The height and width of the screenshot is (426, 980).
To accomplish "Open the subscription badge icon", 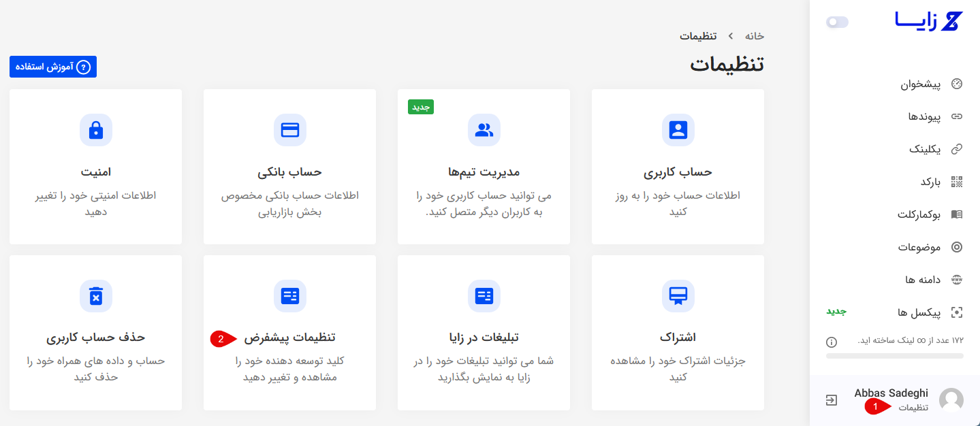I will (678, 296).
